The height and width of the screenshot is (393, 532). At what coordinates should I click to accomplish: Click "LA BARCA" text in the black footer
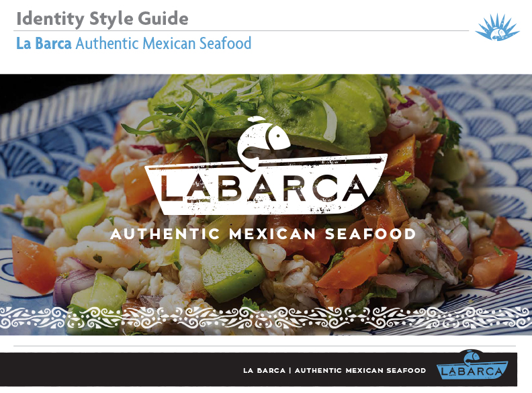pyautogui.click(x=264, y=371)
